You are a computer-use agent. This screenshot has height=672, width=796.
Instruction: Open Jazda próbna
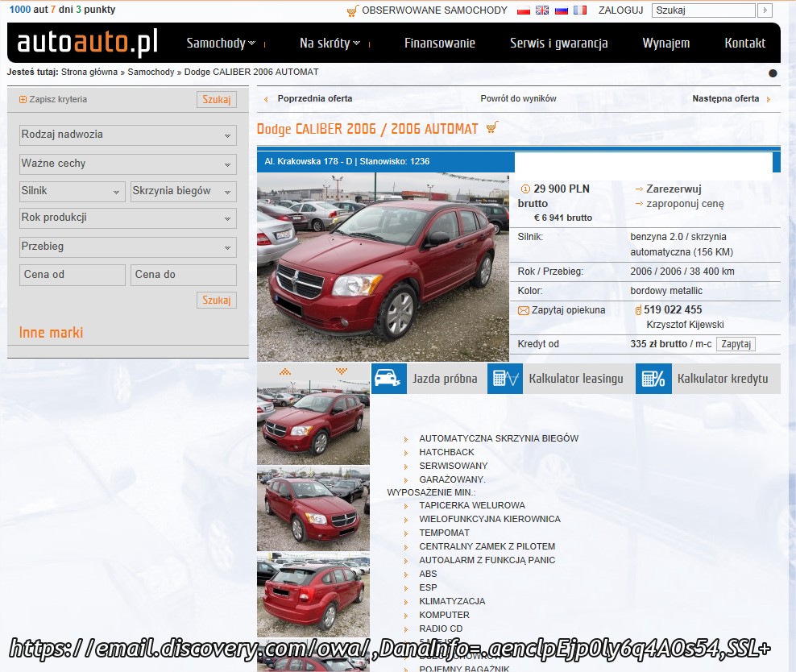[x=445, y=379]
